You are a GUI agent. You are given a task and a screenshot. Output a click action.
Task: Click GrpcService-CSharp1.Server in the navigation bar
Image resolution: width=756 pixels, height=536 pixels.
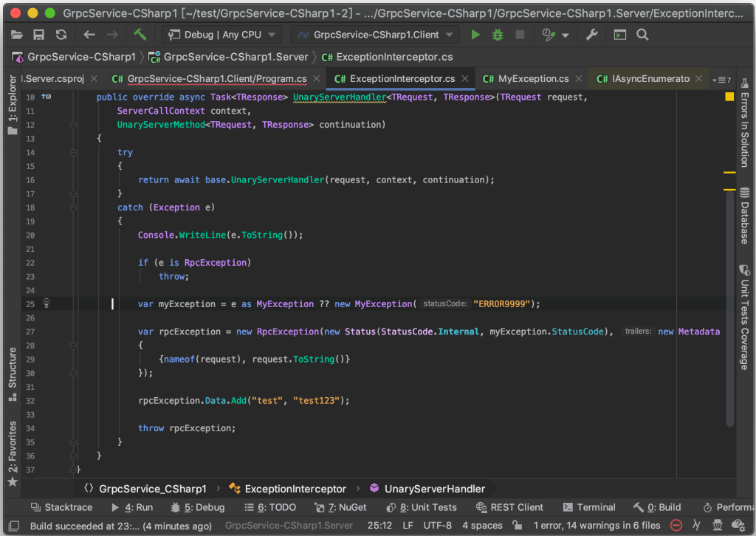pyautogui.click(x=229, y=57)
